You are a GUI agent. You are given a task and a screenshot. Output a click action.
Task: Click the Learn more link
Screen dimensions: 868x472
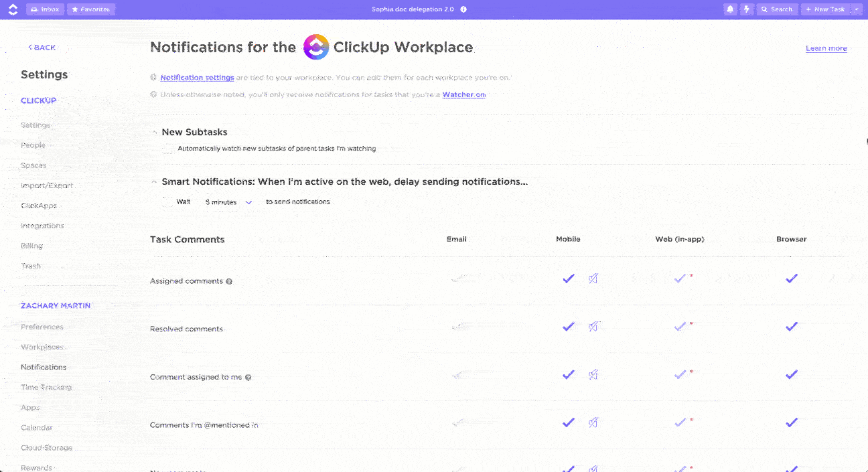click(826, 48)
